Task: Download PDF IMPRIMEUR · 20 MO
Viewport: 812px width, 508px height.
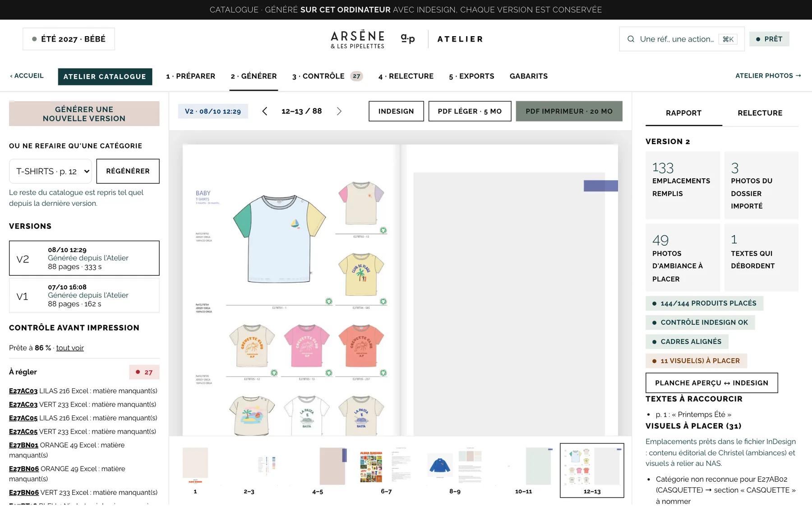Action: [x=569, y=111]
